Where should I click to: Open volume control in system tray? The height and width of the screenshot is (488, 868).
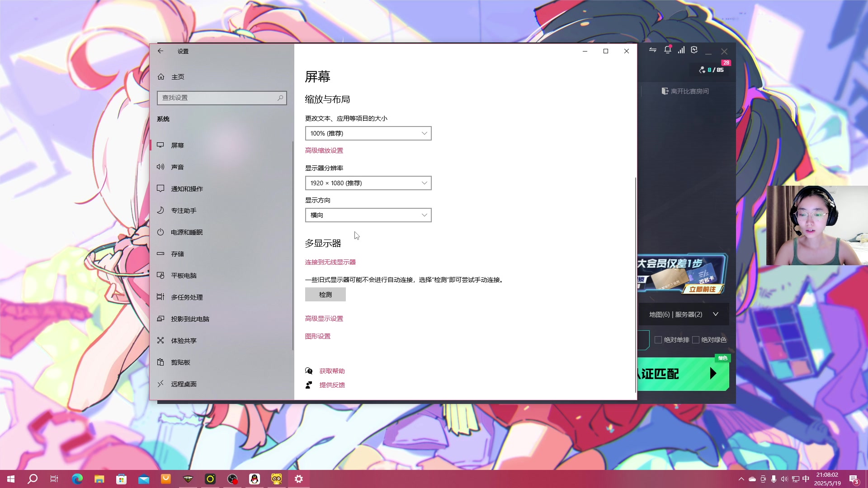pyautogui.click(x=784, y=479)
